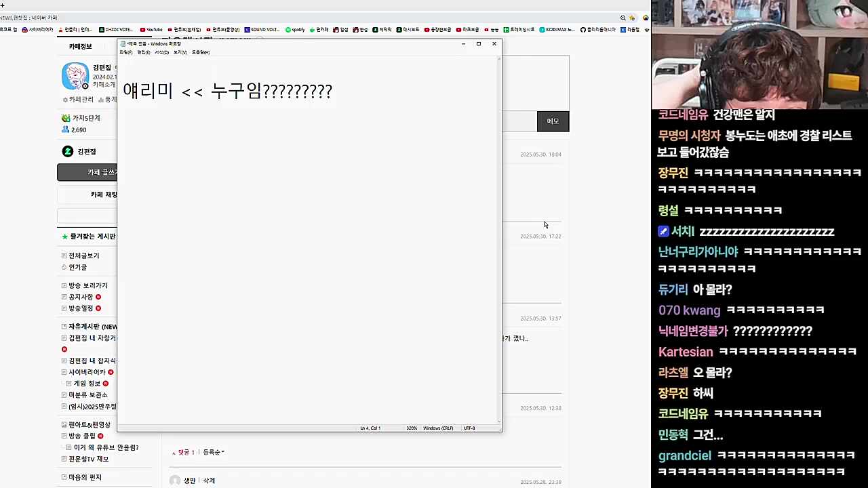Open the 농농 bookmark
Image resolution: width=868 pixels, height=488 pixels.
coord(491,30)
